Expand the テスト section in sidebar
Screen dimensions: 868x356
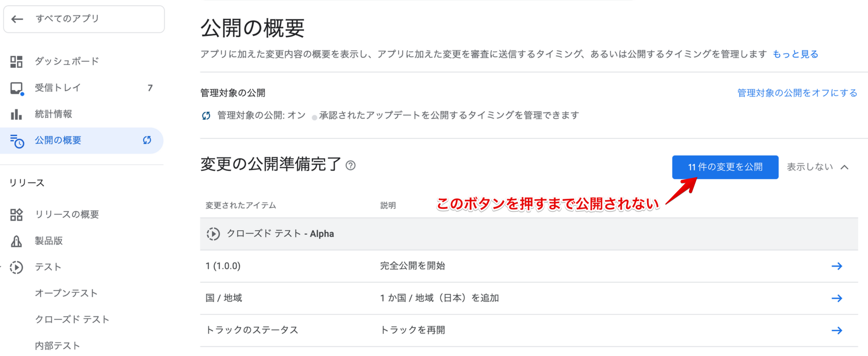[48, 267]
